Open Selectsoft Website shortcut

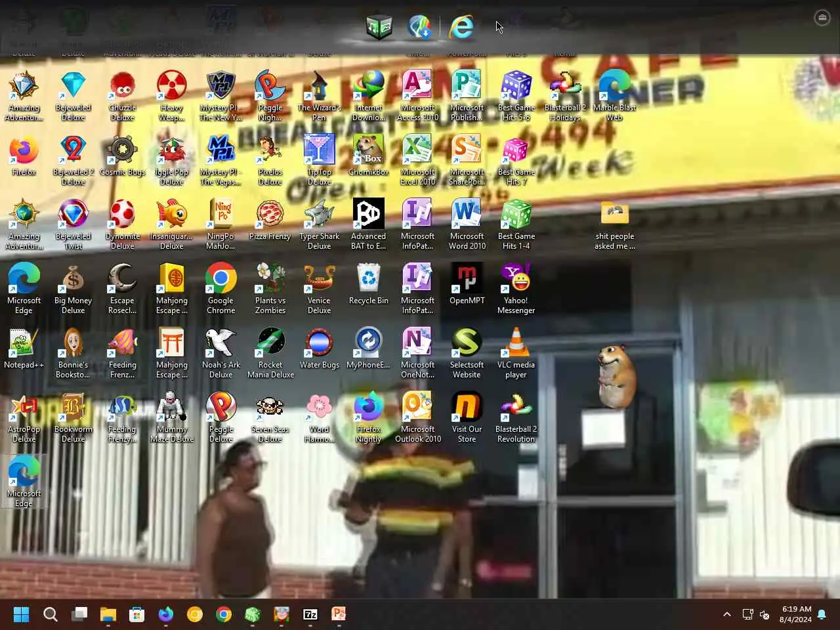tap(467, 354)
